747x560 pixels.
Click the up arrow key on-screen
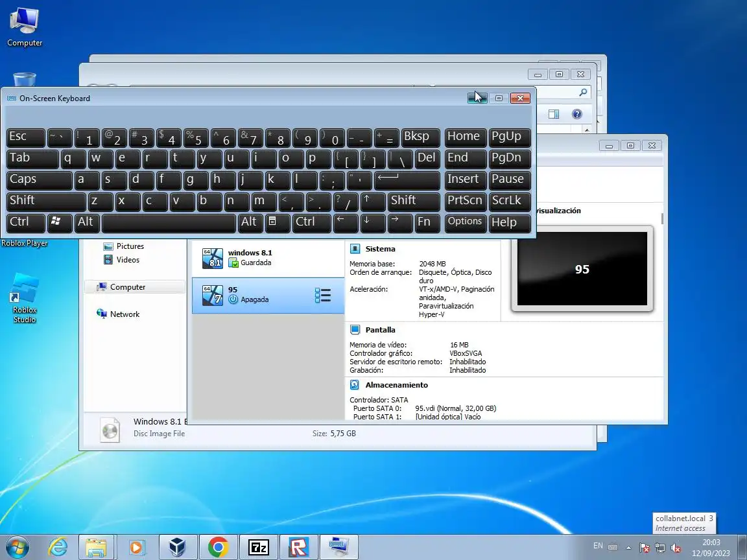click(x=373, y=202)
